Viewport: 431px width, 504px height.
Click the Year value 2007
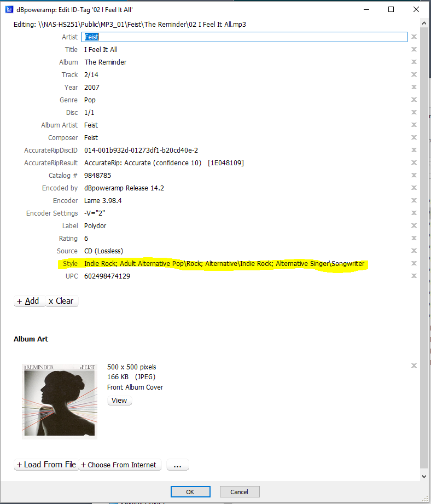pyautogui.click(x=92, y=87)
